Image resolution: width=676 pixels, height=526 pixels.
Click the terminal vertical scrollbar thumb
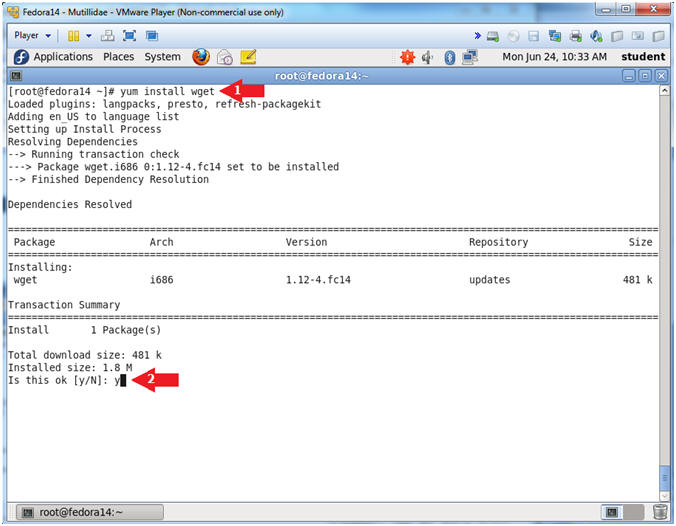click(x=664, y=478)
